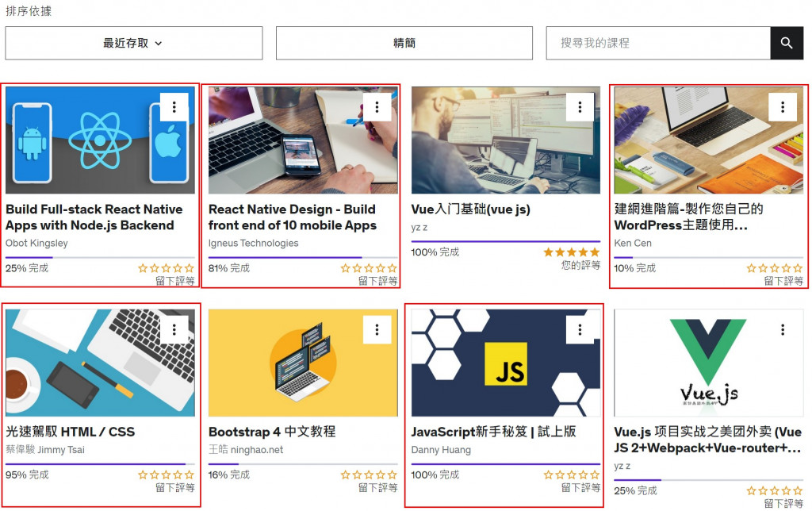
Task: Open course title Vue入门基础(vue js)
Action: click(471, 209)
